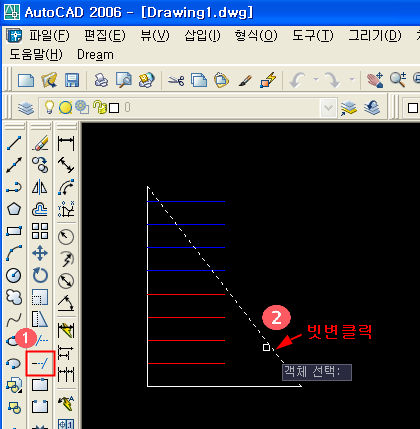
Task: Click the Publish toolbar icon
Action: click(x=146, y=80)
